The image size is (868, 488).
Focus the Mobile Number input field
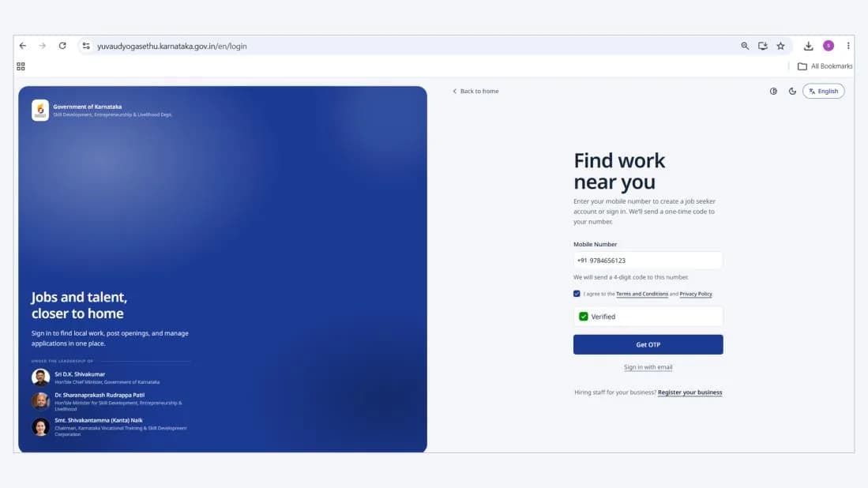coord(648,261)
